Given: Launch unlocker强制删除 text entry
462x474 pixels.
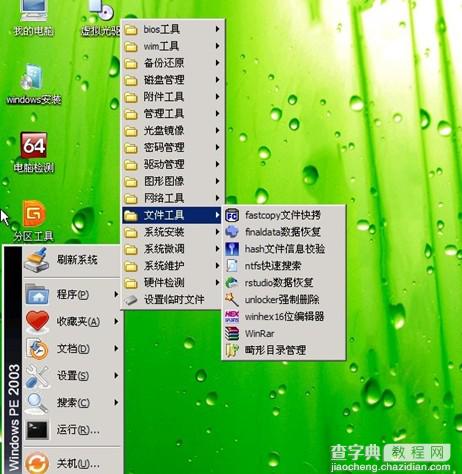Looking at the screenshot, I should (282, 300).
